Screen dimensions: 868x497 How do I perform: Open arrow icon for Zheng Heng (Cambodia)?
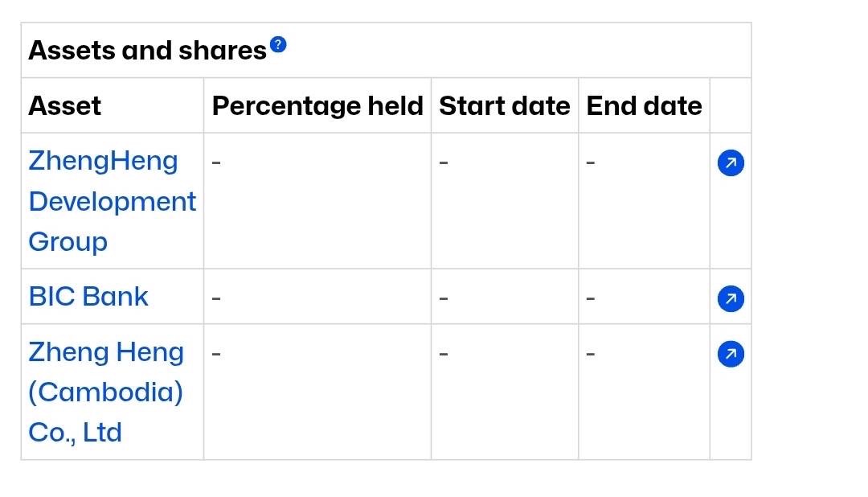point(730,354)
